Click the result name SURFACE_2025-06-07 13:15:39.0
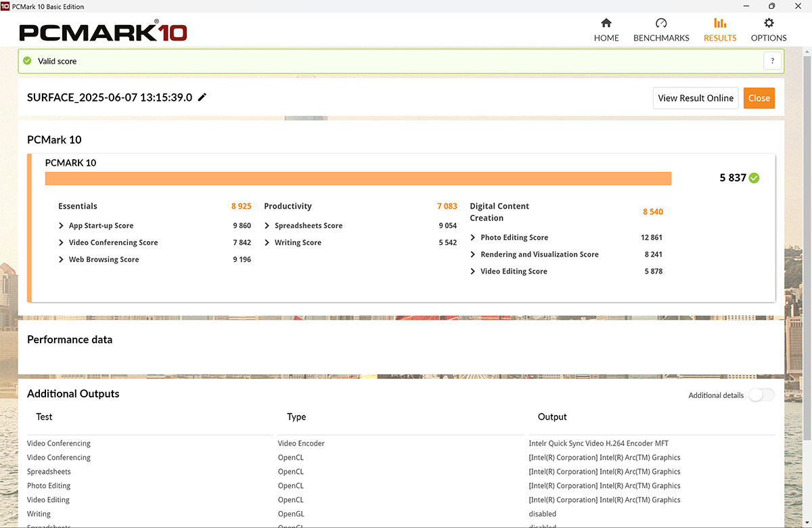 point(110,97)
